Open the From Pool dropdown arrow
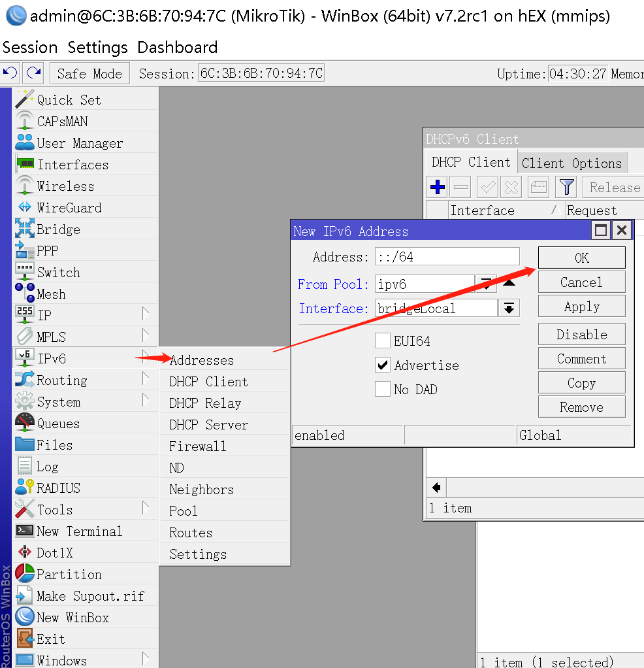The height and width of the screenshot is (668, 644). click(486, 284)
